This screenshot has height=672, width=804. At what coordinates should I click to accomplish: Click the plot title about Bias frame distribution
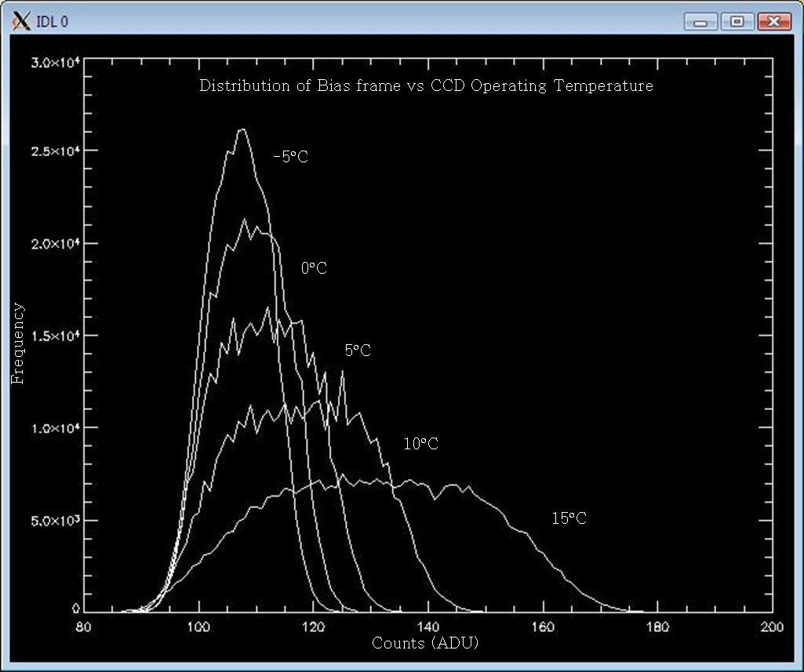426,85
